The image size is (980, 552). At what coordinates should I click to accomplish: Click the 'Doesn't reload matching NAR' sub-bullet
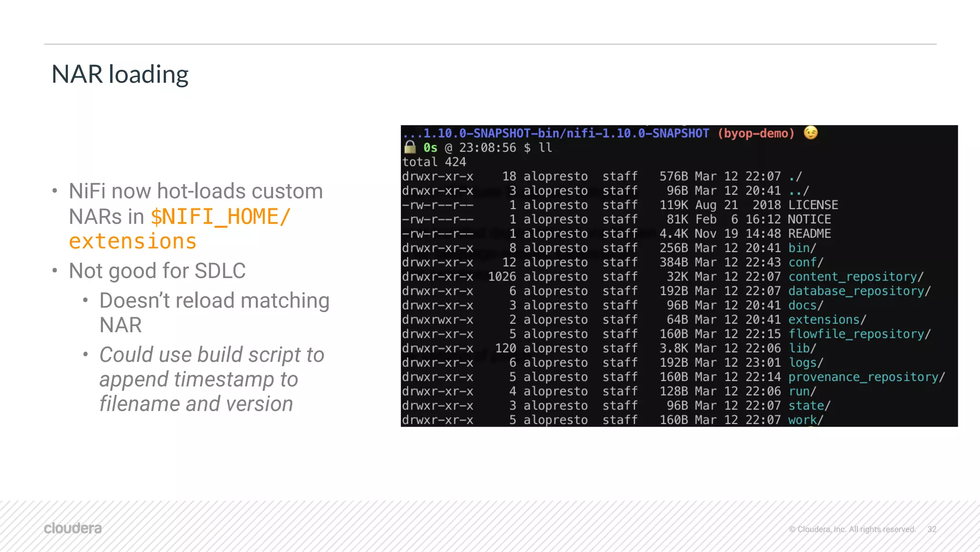[x=214, y=313]
